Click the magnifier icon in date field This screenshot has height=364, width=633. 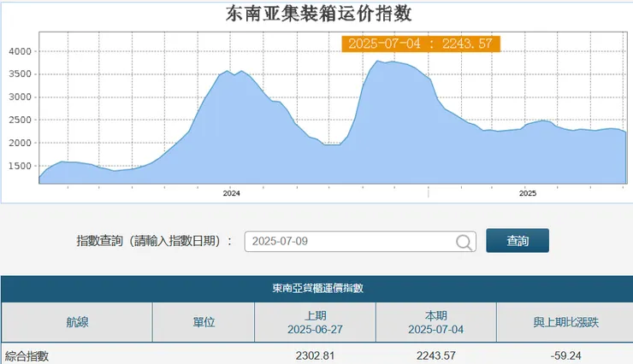click(x=464, y=242)
